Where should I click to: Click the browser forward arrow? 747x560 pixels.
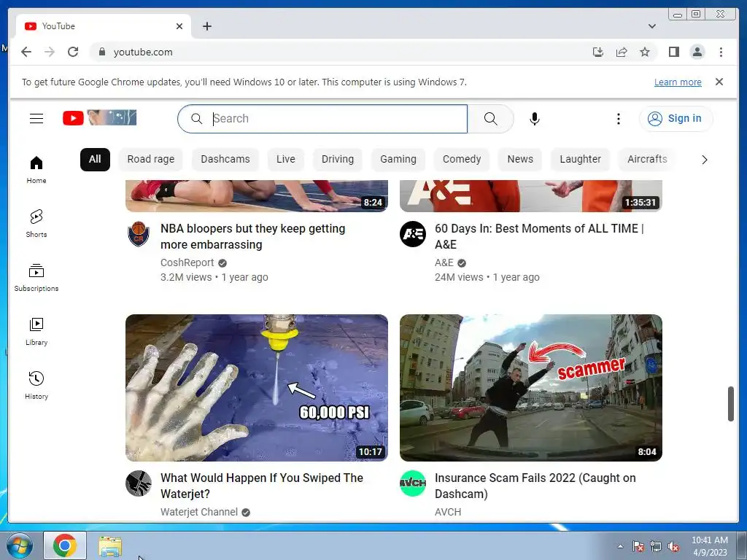tap(50, 52)
